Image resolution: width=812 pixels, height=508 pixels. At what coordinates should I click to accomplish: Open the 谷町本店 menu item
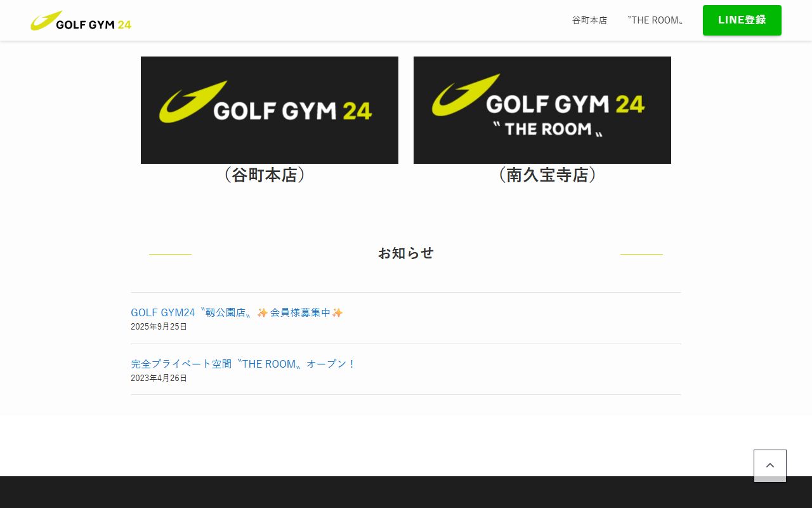pos(589,20)
